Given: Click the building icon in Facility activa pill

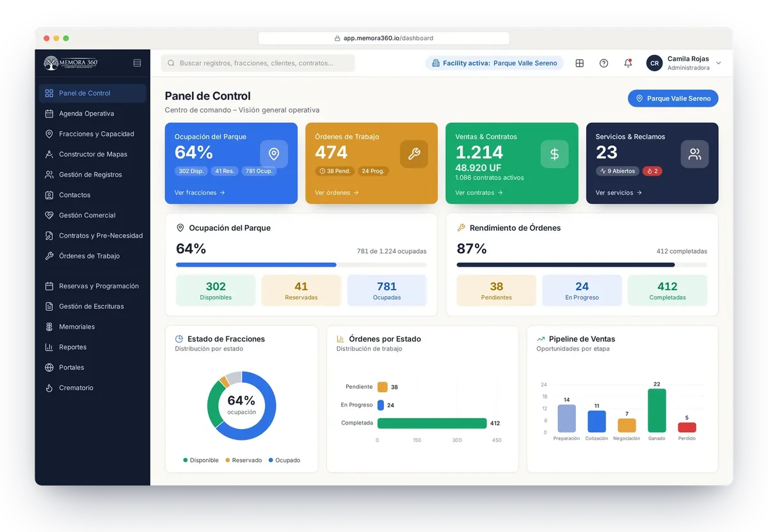Looking at the screenshot, I should 436,63.
